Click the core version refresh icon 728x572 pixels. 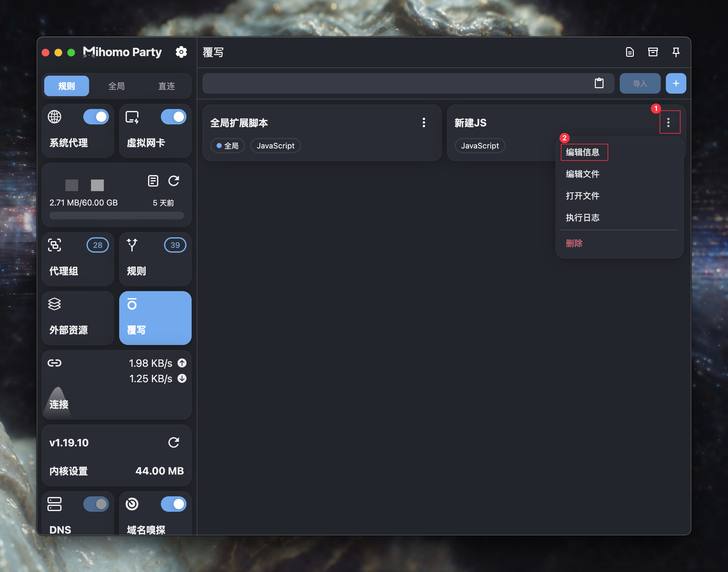click(x=173, y=442)
